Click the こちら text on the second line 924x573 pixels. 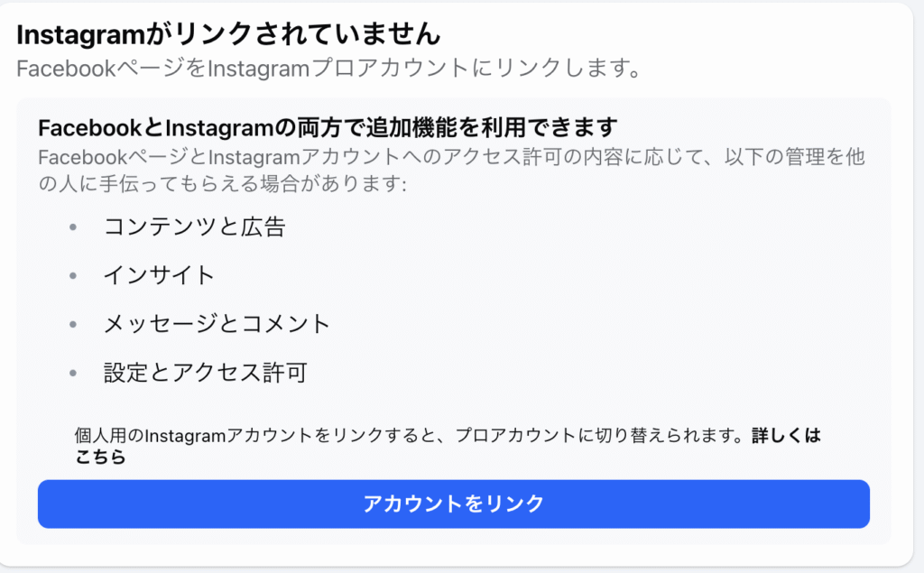100,457
